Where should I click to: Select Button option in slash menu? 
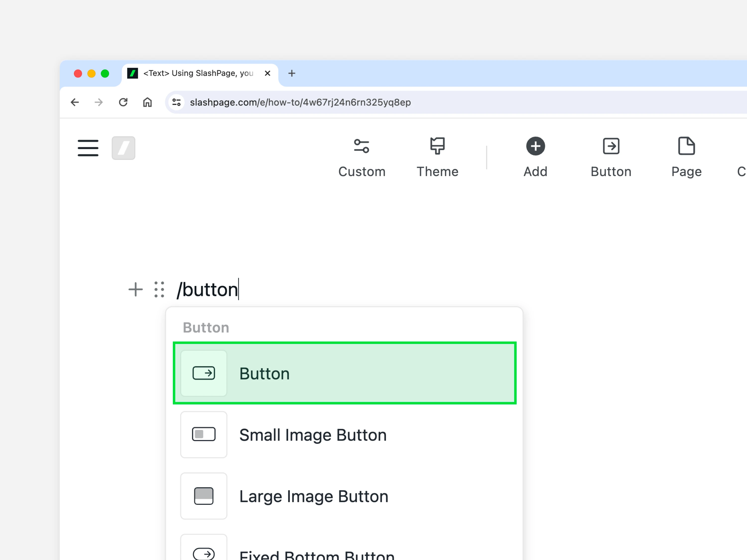click(344, 373)
